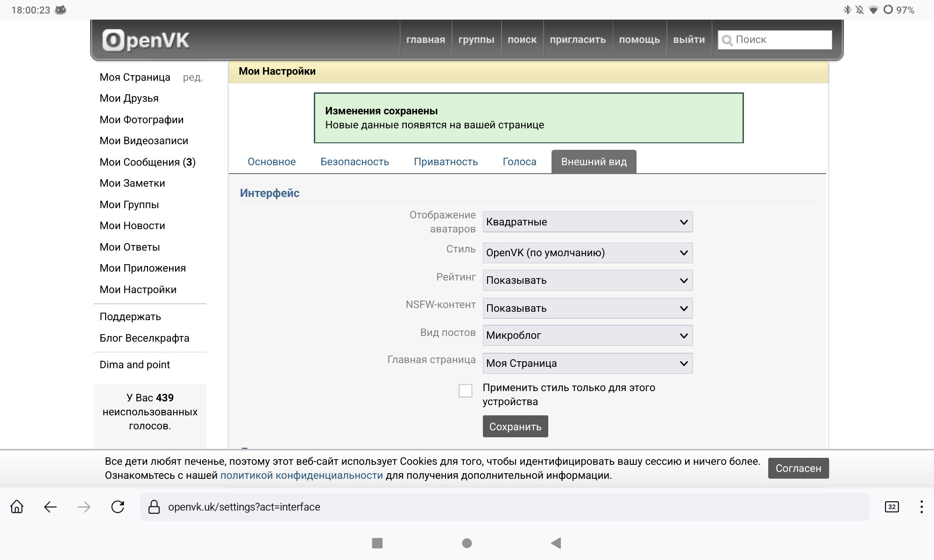Screen dimensions: 934x560
Task: Reload the page with the refresh icon
Action: [118, 507]
